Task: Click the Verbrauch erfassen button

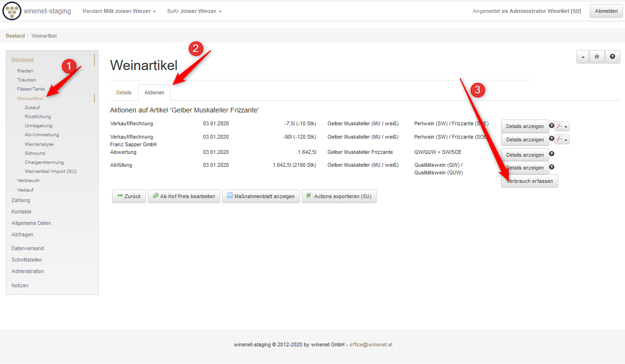Action: [529, 181]
